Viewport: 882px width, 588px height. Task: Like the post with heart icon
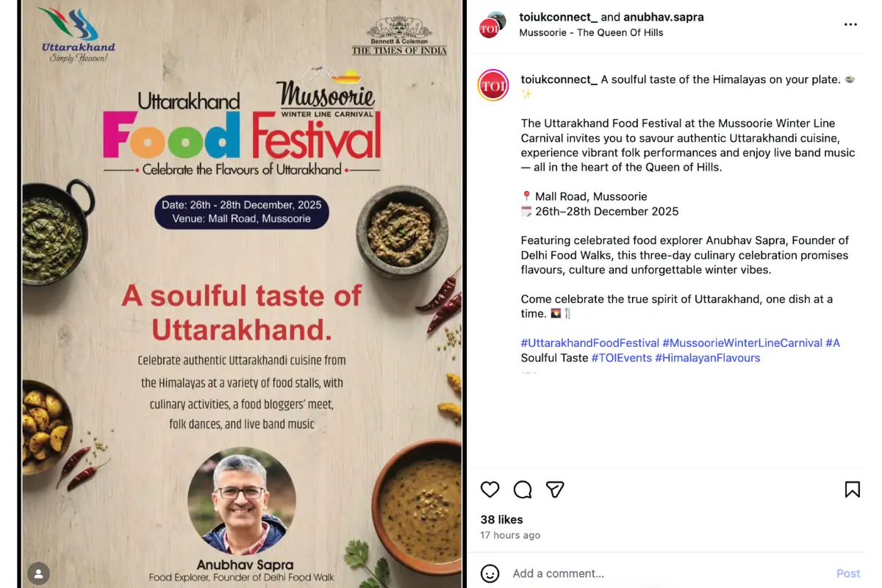click(490, 490)
